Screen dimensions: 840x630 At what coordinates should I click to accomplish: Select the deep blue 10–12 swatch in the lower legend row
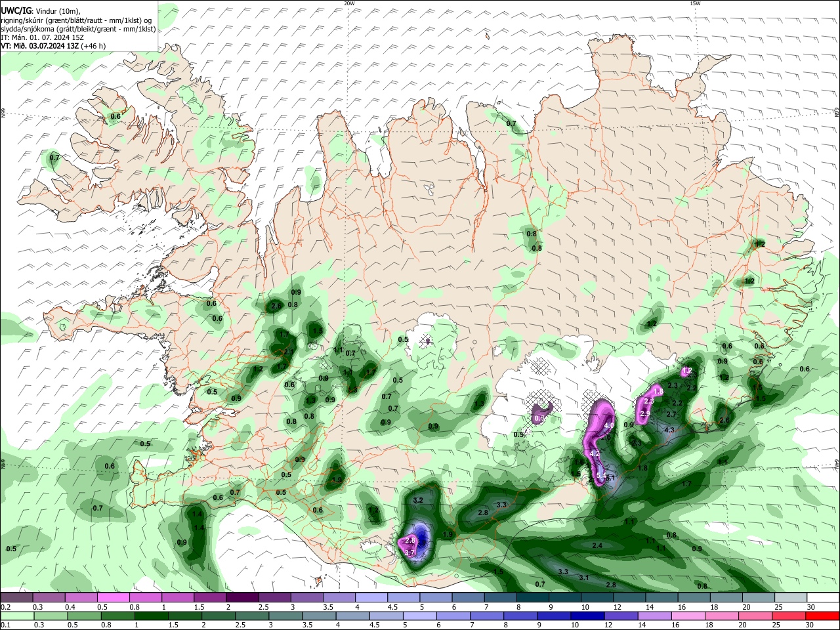pos(589,616)
